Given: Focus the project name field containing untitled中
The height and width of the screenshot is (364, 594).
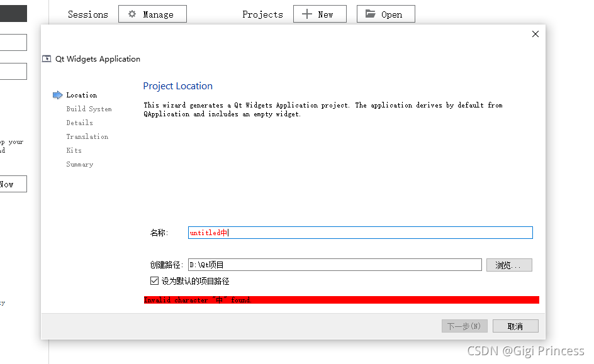Looking at the screenshot, I should 361,233.
